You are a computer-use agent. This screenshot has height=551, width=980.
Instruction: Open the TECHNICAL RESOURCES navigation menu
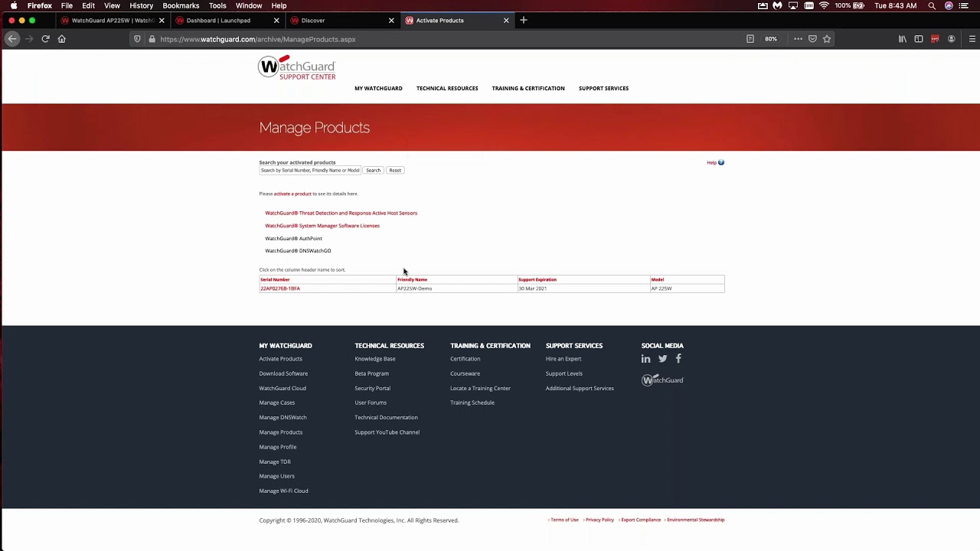447,89
